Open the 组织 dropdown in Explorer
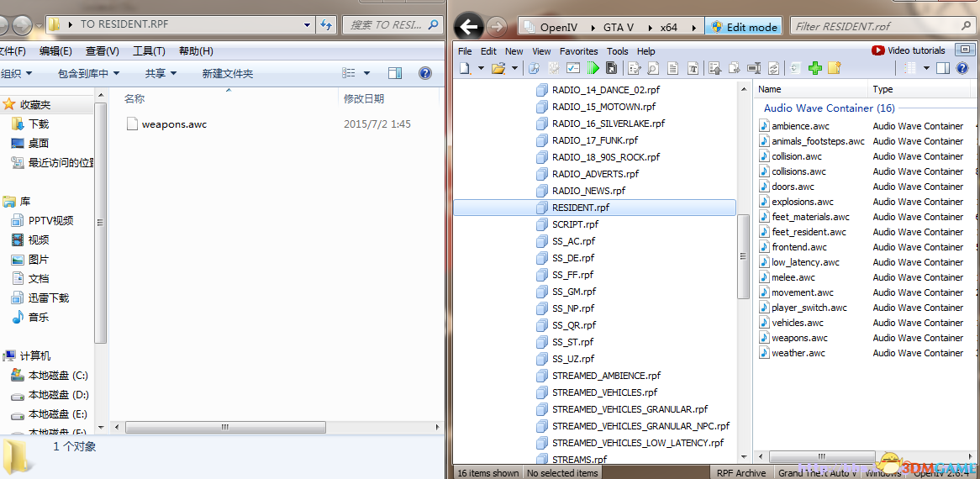 (x=16, y=73)
